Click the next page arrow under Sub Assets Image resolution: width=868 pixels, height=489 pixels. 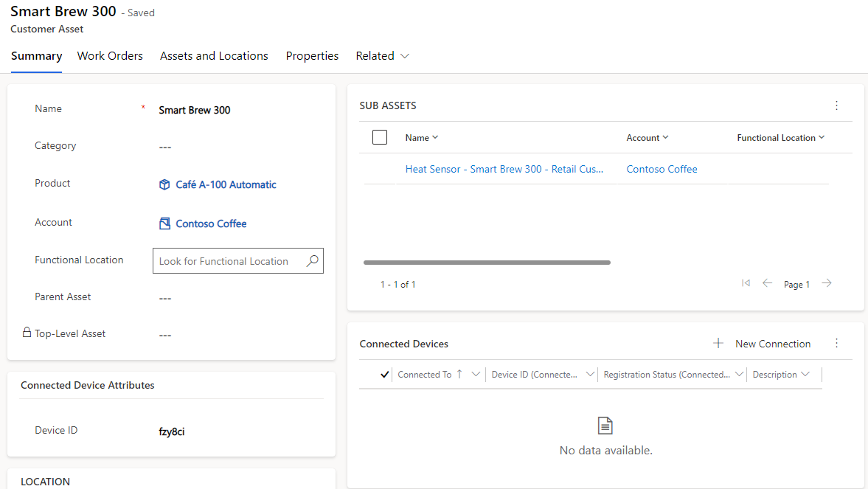tap(826, 282)
